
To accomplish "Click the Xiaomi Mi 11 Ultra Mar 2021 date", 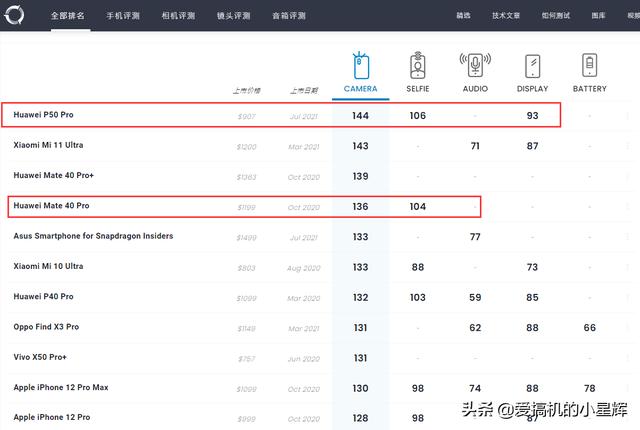I will (304, 147).
